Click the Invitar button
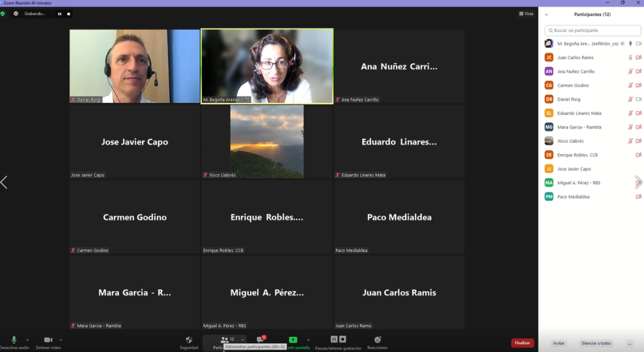 [558, 343]
